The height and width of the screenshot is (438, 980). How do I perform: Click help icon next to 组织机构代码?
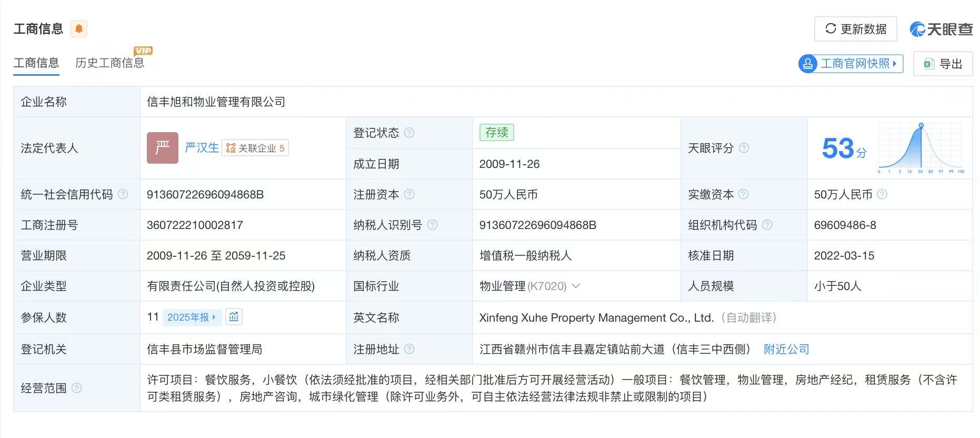coord(767,225)
